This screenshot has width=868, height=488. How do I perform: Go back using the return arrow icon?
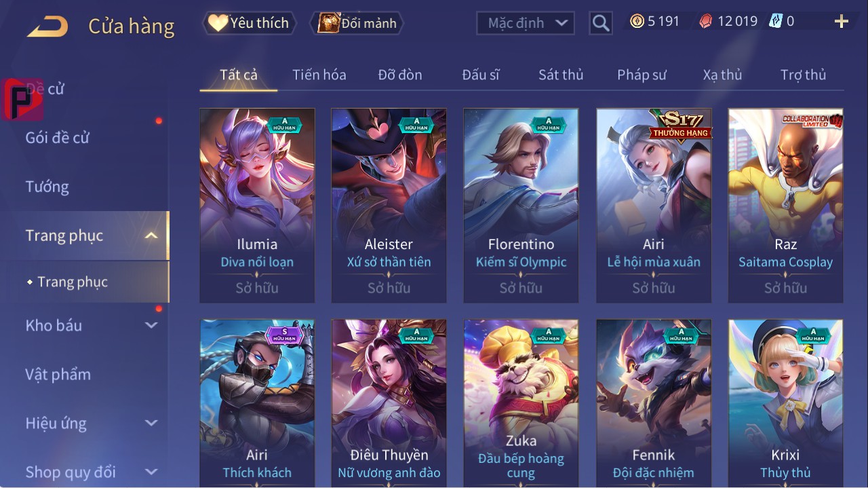click(x=47, y=27)
